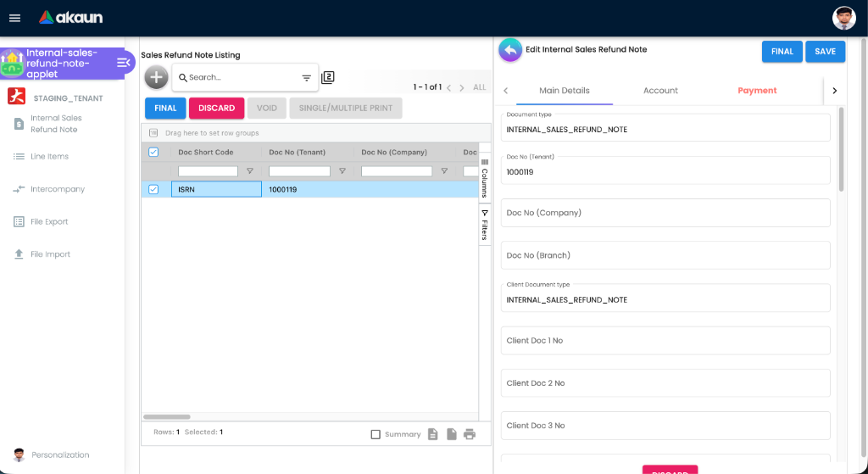Go to next listing page

point(462,87)
